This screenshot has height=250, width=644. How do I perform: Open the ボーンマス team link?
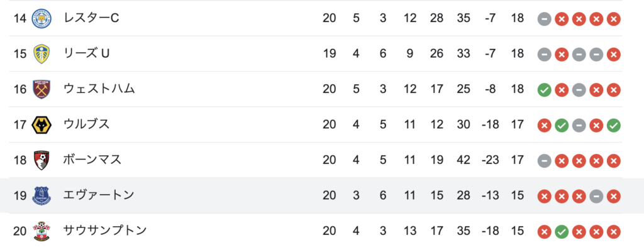pos(92,160)
